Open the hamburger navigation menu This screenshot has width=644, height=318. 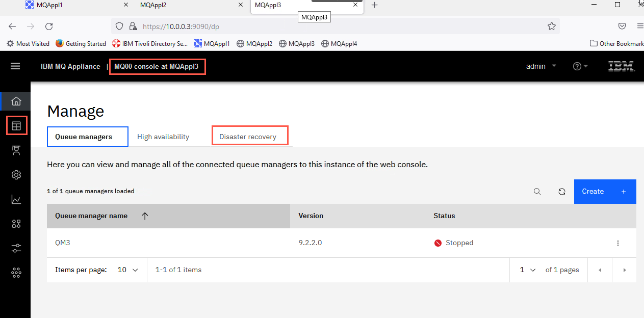pyautogui.click(x=15, y=66)
